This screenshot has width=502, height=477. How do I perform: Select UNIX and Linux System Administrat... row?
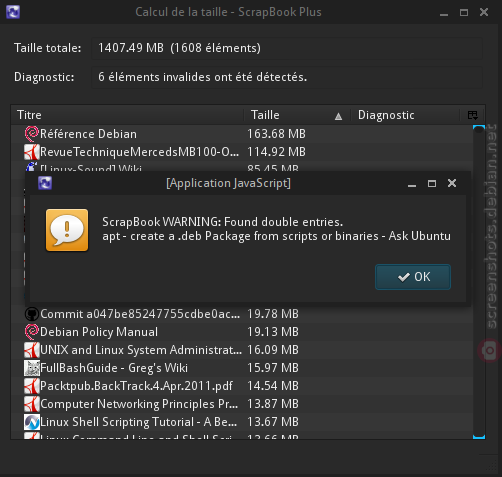tap(242, 350)
